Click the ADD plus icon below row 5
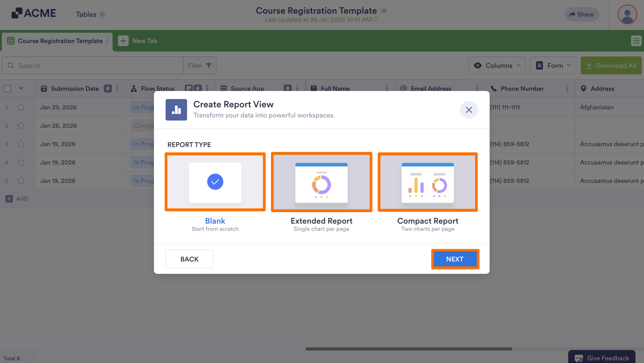The width and height of the screenshot is (644, 363). (9, 199)
